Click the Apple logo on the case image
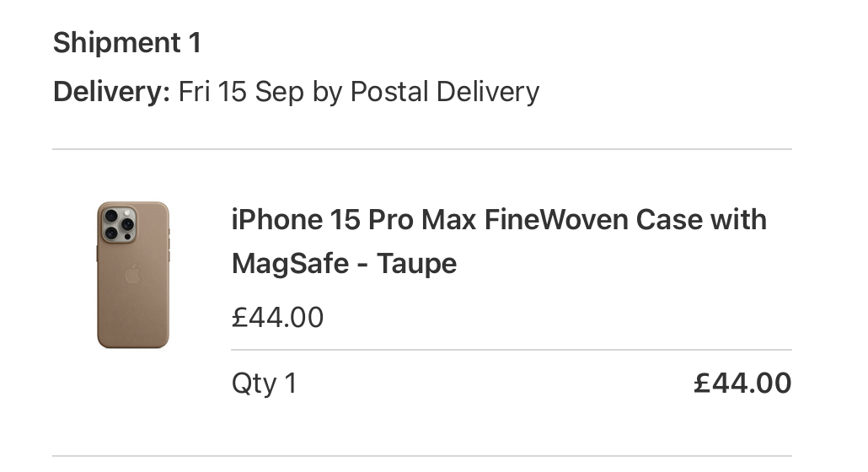 tap(132, 275)
